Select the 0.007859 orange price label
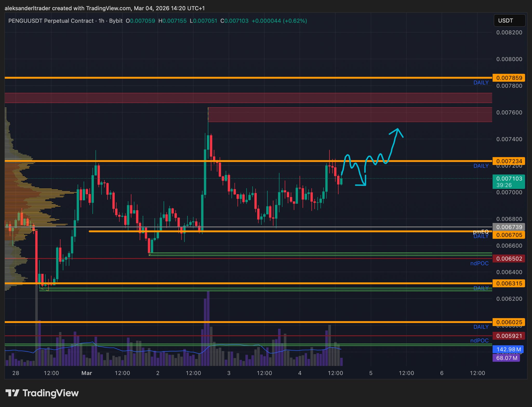The width and height of the screenshot is (532, 407). [x=509, y=78]
